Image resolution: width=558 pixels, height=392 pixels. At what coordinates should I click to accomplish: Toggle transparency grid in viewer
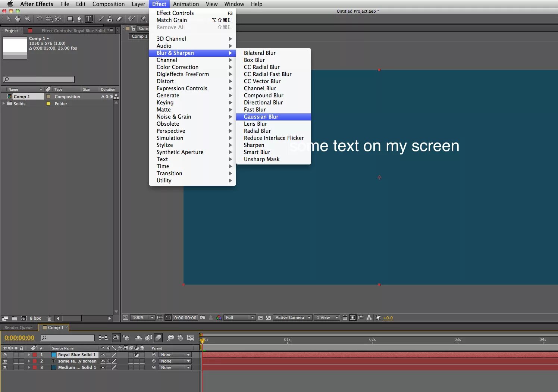click(x=268, y=318)
